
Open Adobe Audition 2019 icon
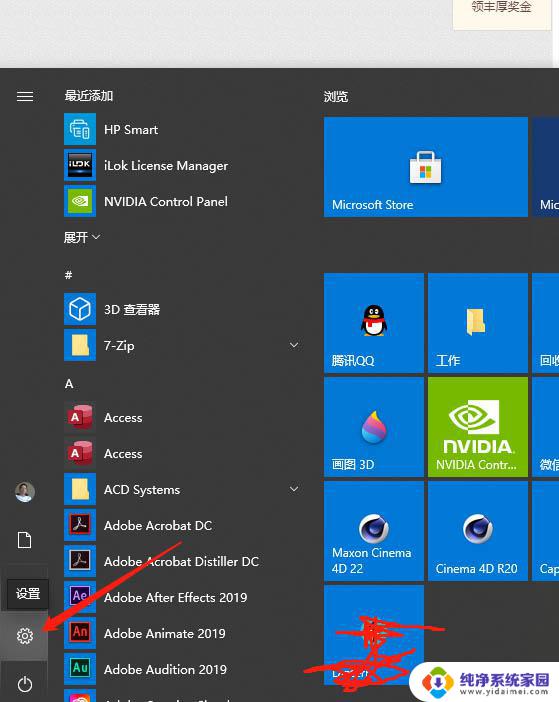point(80,669)
